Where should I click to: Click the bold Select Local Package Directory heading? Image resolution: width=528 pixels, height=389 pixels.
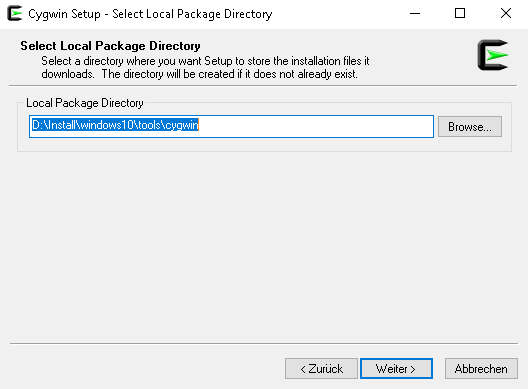tap(110, 46)
